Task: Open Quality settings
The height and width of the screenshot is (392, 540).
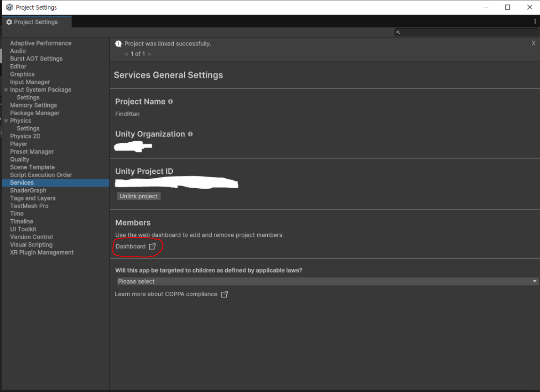Action: 20,160
